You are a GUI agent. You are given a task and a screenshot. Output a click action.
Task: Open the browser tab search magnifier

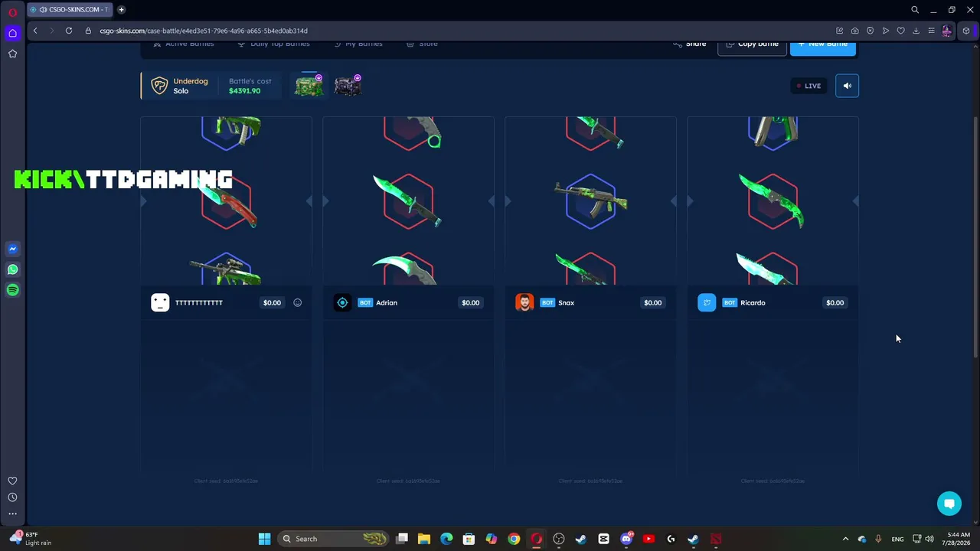click(915, 10)
